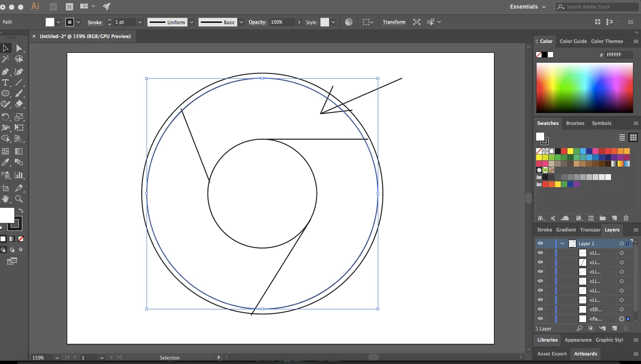Viewport: 641px width, 364px height.
Task: Click Locate Object magnifier in Layers panel
Action: pos(580,329)
